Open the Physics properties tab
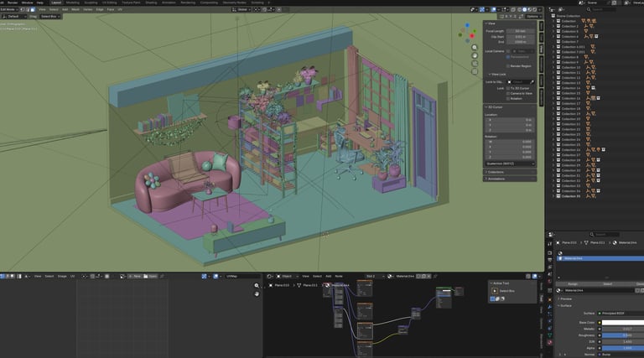 [x=550, y=321]
